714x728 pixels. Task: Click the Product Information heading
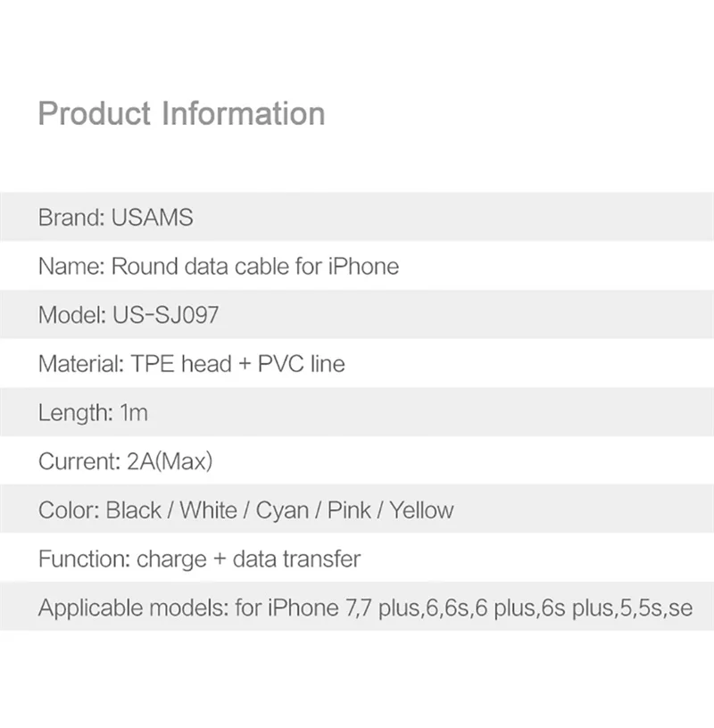181,114
